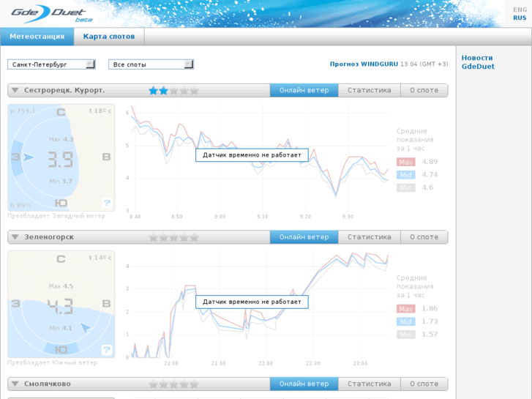This screenshot has width=532, height=399.
Task: Select О споте tab for Сестрорецк
Action: [x=424, y=90]
